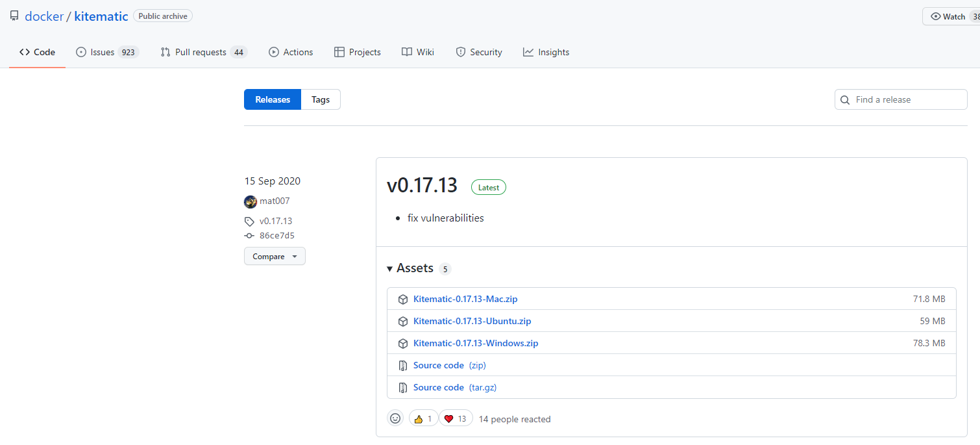The width and height of the screenshot is (980, 445).
Task: Click the package icon for the Mac zip
Action: [402, 299]
